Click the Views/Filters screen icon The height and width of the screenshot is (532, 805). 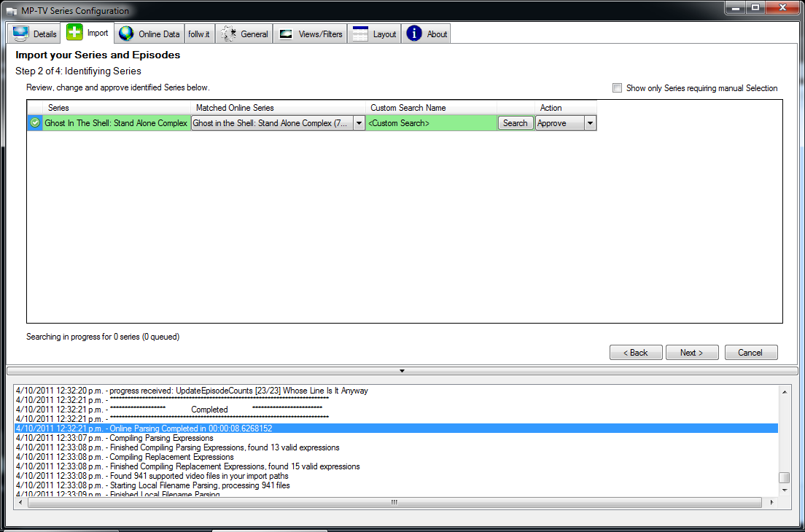point(286,34)
